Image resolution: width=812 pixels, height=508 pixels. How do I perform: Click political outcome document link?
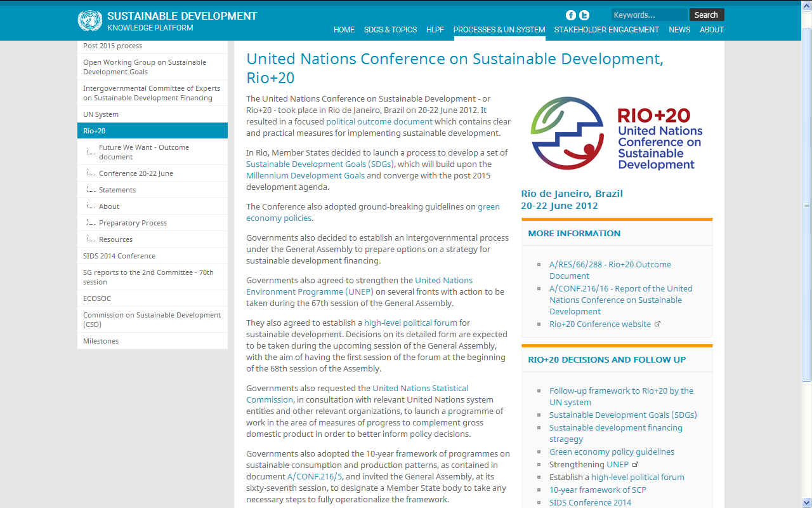coord(379,121)
